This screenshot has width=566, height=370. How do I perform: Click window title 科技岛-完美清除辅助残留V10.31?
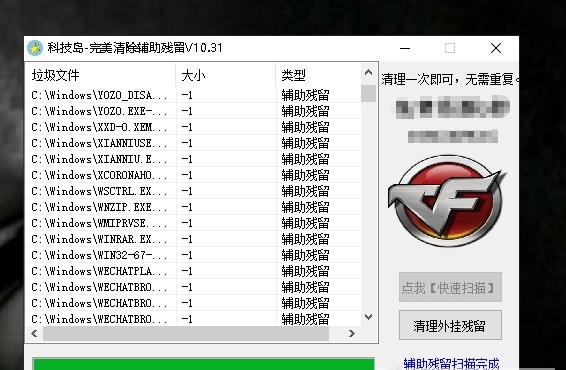click(x=135, y=48)
